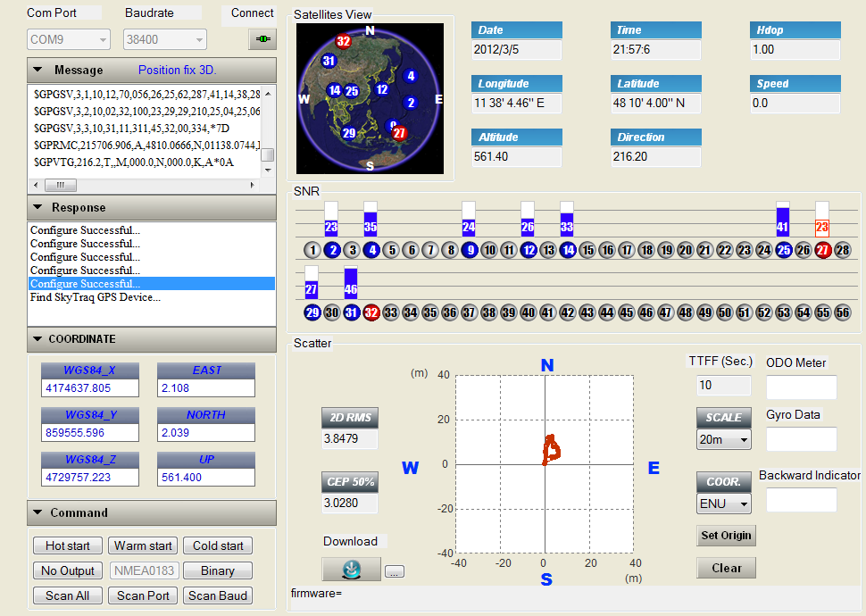Click the message list horizontal scrollbar thumb
Image resolution: width=866 pixels, height=616 pixels.
click(x=60, y=185)
